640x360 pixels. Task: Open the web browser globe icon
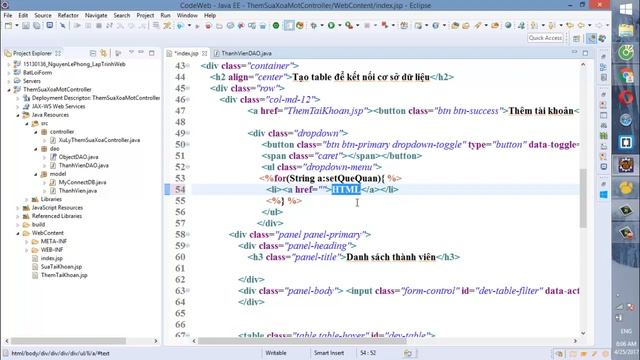coord(508,26)
